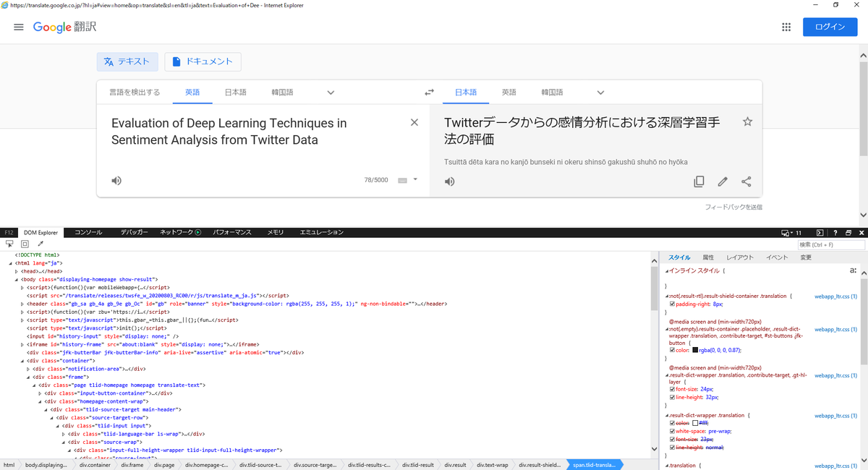868x470 pixels.
Task: Pick a color with the eyedropper tool
Action: click(x=41, y=244)
